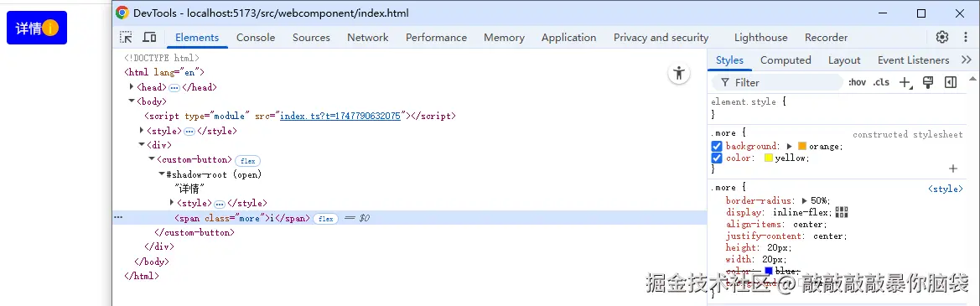Collapse the #shadow-root node
Image resolution: width=980 pixels, height=306 pixels.
[x=161, y=174]
